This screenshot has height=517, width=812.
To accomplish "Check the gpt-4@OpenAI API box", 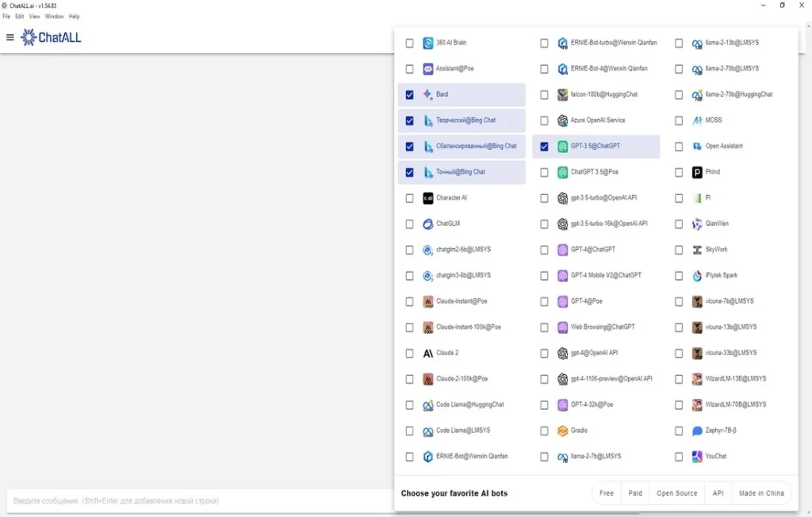I will 544,354.
